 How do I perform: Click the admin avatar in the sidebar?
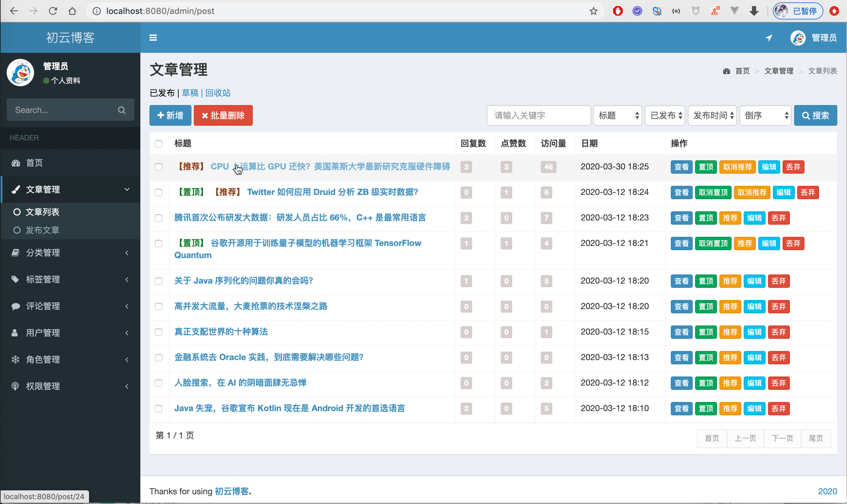tap(20, 73)
